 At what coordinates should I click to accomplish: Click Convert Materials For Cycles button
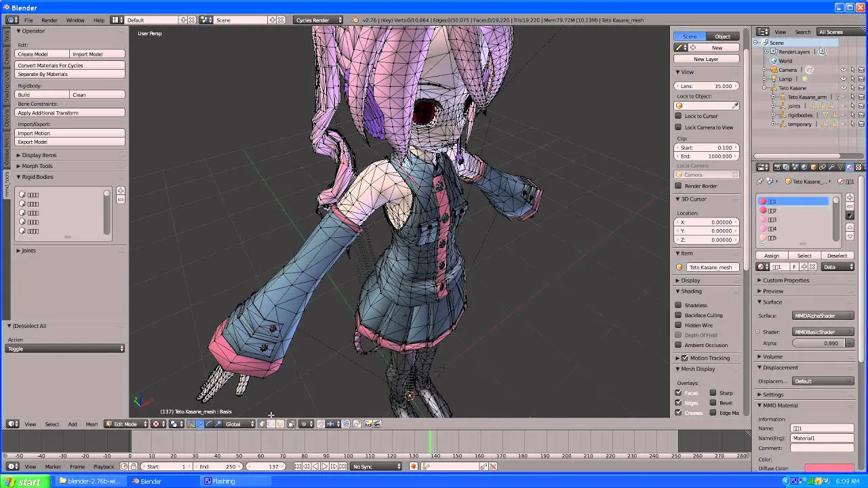[70, 65]
